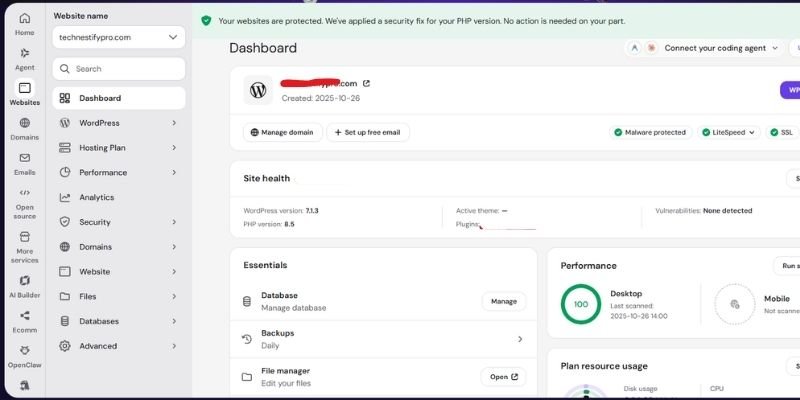
Task: Open the Emails envelope icon
Action: pyautogui.click(x=24, y=158)
